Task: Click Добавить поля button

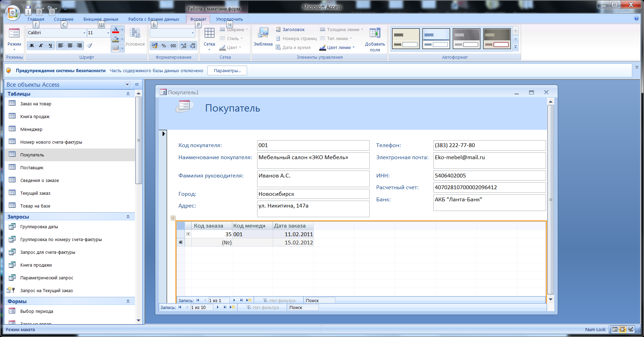Action: click(375, 40)
